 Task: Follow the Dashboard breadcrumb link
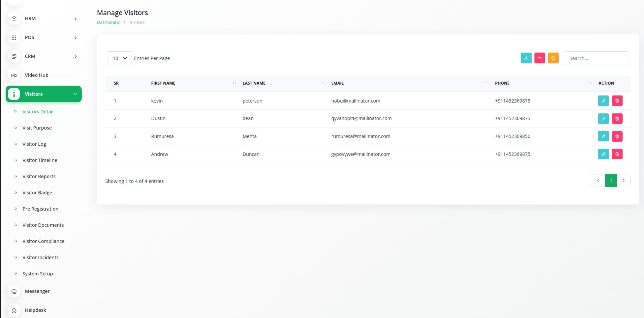click(108, 23)
